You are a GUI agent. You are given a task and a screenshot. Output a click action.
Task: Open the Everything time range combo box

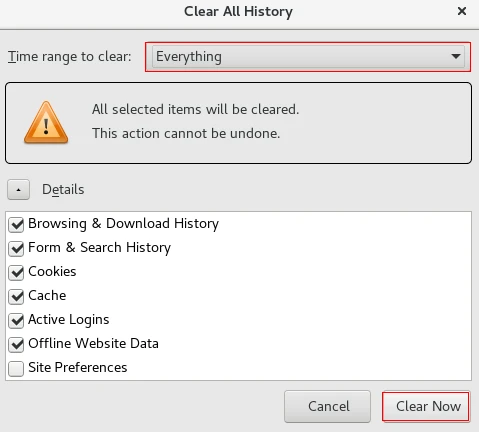(x=308, y=57)
